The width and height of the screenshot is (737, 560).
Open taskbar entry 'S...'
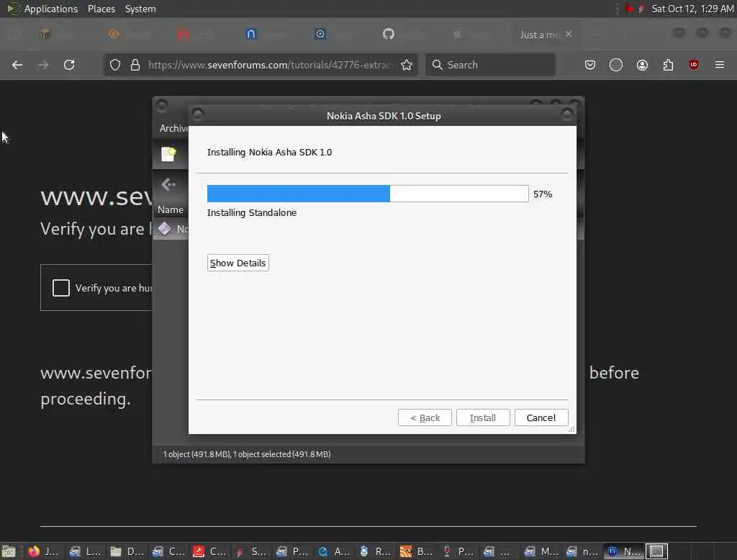tap(250, 551)
